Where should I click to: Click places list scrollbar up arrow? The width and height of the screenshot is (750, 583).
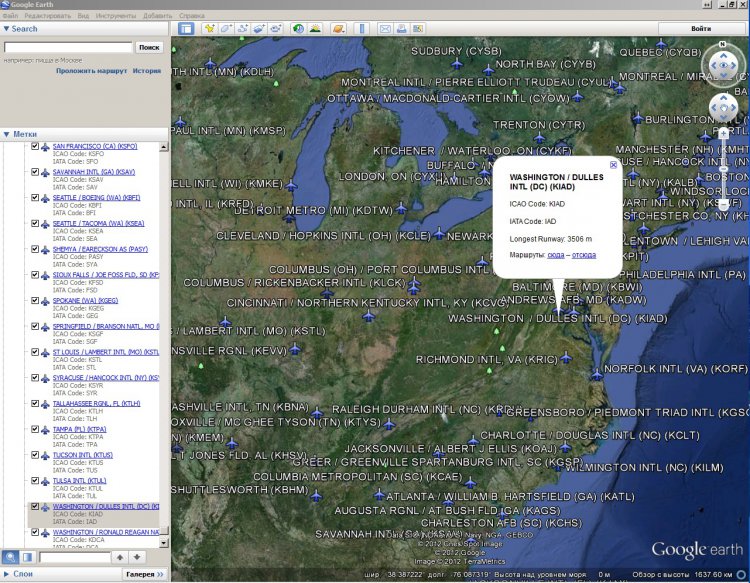coord(164,147)
